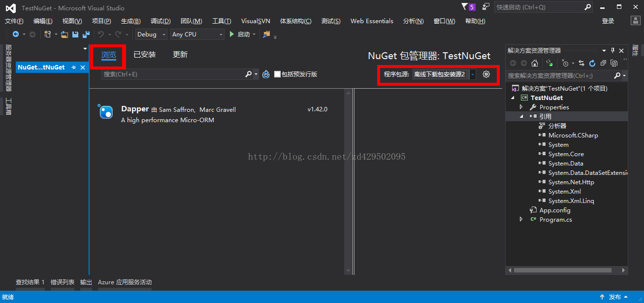Expand the Program.cs node
The image size is (644, 303).
tap(521, 219)
